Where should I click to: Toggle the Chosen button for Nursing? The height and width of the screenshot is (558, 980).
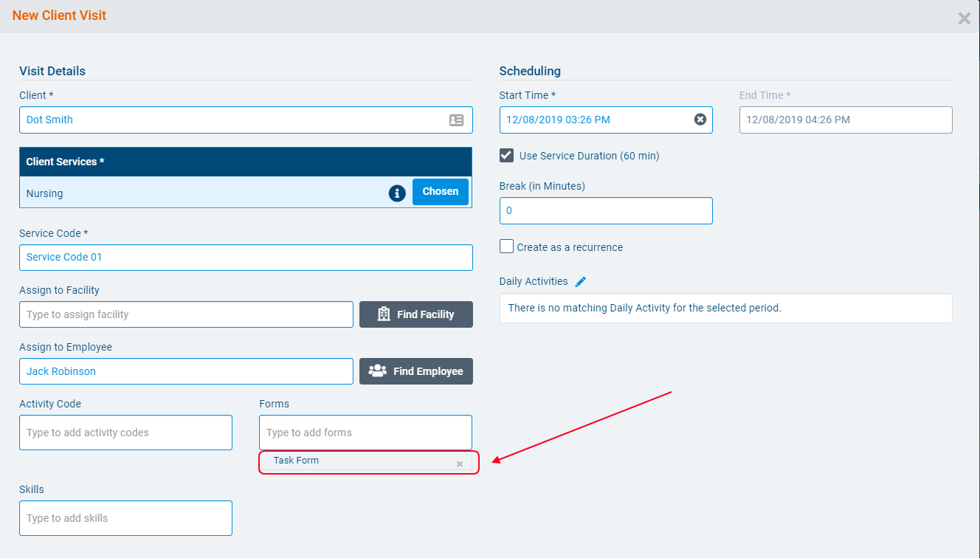tap(440, 192)
